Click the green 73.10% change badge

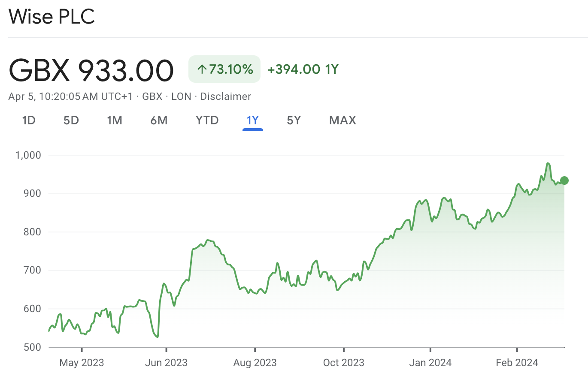pos(224,69)
